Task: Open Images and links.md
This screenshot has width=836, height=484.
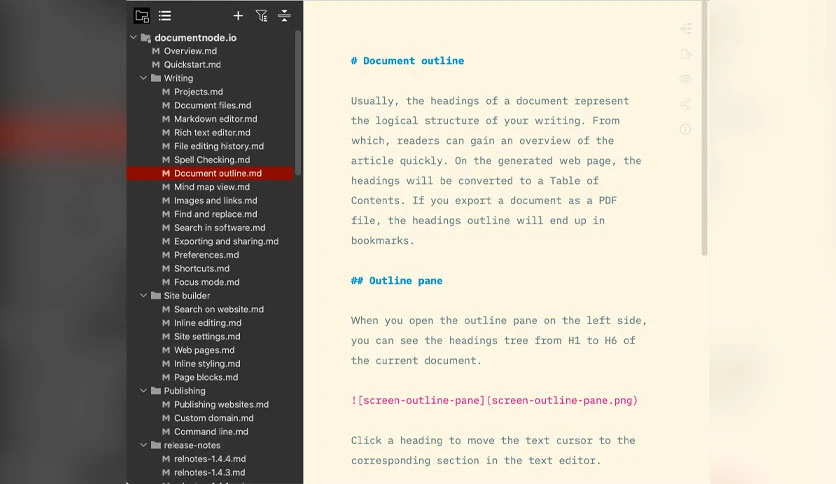Action: coord(215,200)
